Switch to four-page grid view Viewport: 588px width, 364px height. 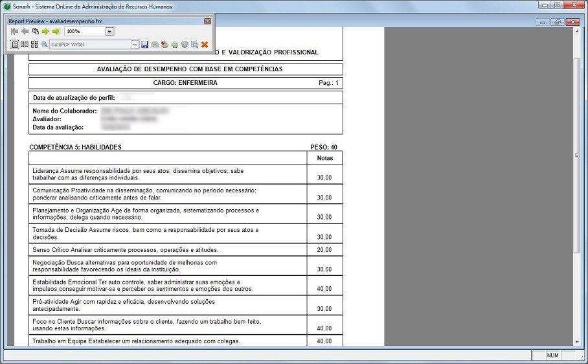tap(34, 45)
